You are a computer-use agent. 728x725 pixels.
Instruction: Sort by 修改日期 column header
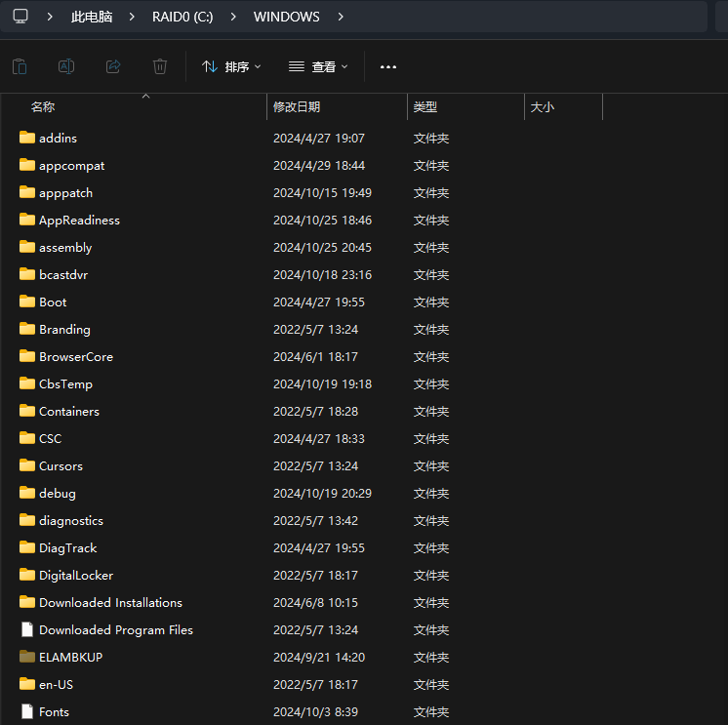point(297,107)
